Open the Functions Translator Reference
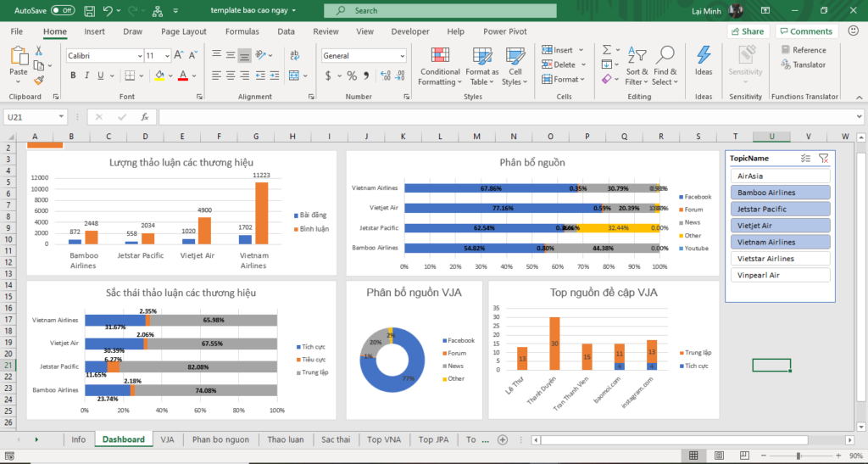 (x=804, y=50)
